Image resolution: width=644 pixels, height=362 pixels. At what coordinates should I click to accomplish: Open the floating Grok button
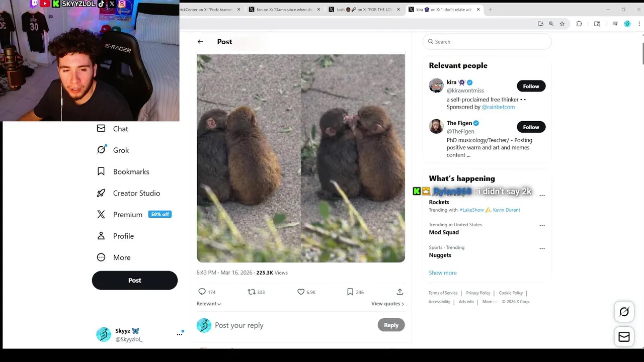click(624, 312)
